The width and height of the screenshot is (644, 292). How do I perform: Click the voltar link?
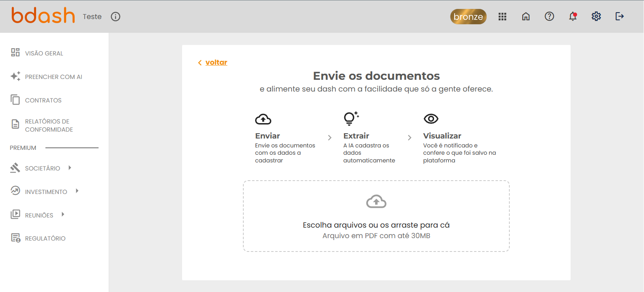216,62
